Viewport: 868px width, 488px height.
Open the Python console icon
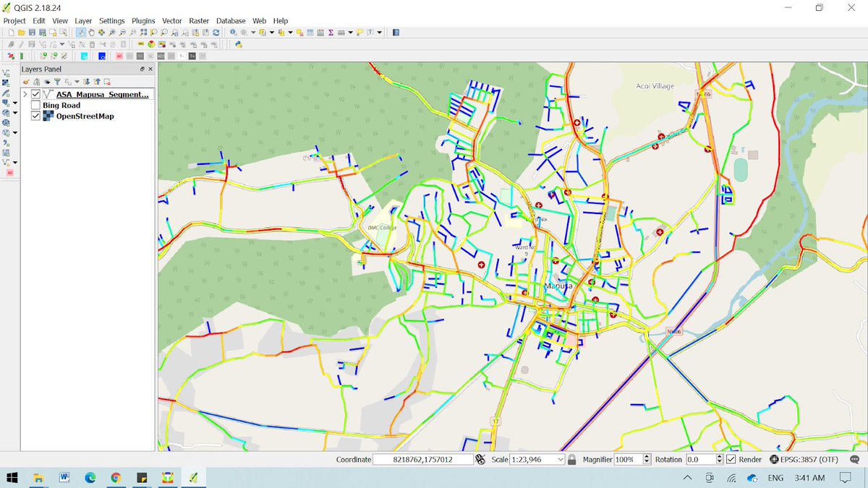tap(238, 44)
